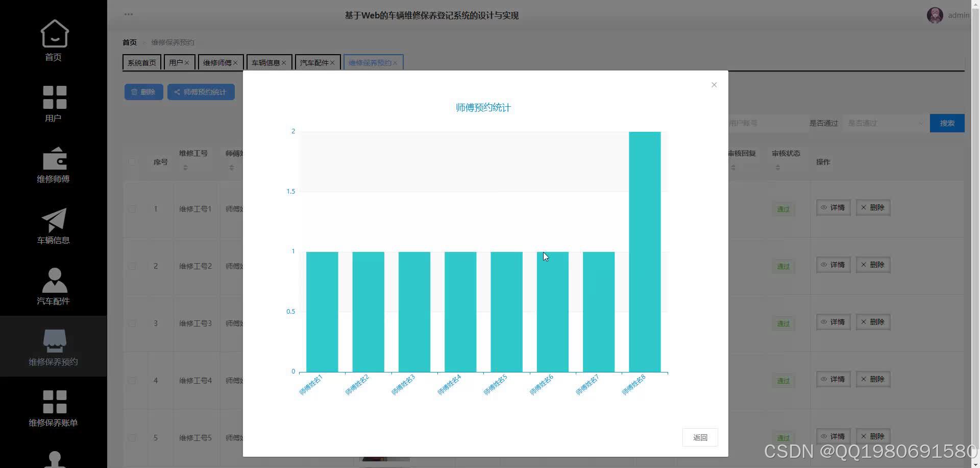Screen dimensions: 980x468
Task: Sort by 审核回复 column arrows
Action: 733,168
